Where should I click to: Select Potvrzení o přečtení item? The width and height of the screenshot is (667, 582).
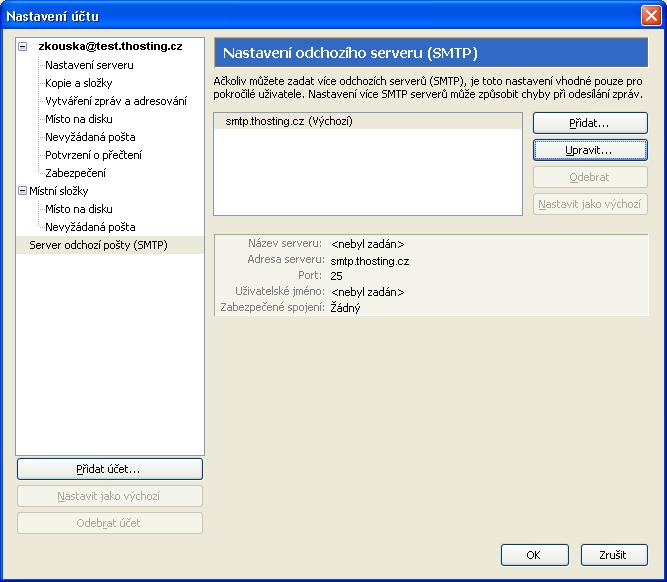click(x=93, y=155)
